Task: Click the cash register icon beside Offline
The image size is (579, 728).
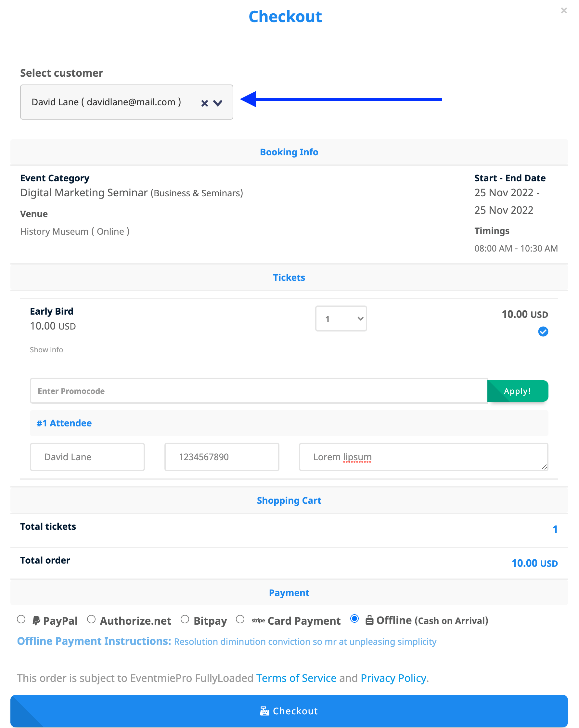Action: pyautogui.click(x=370, y=620)
